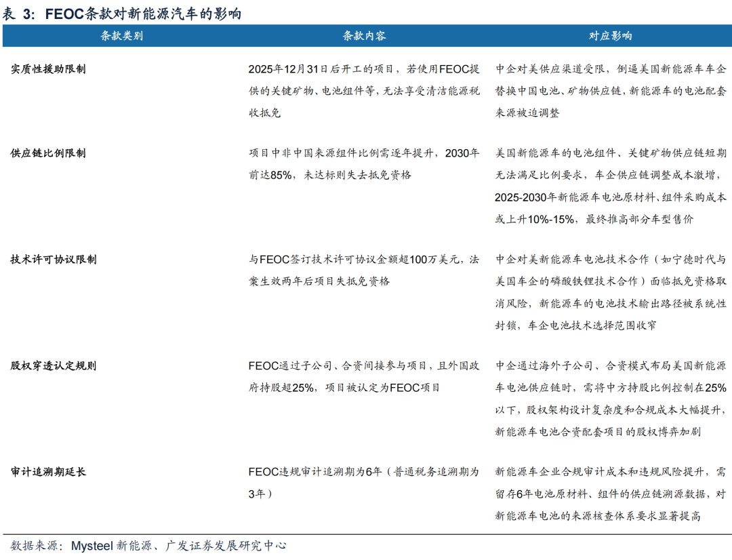
Task: Click the impact text starting '中企对美供应渠道受限'
Action: (611, 91)
